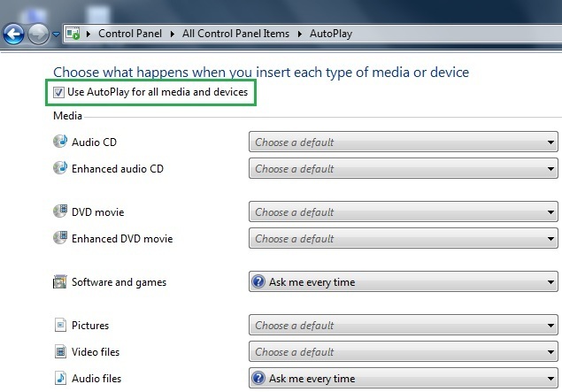This screenshot has width=562, height=392.
Task: Go to Control Panel in breadcrumb
Action: tap(132, 34)
